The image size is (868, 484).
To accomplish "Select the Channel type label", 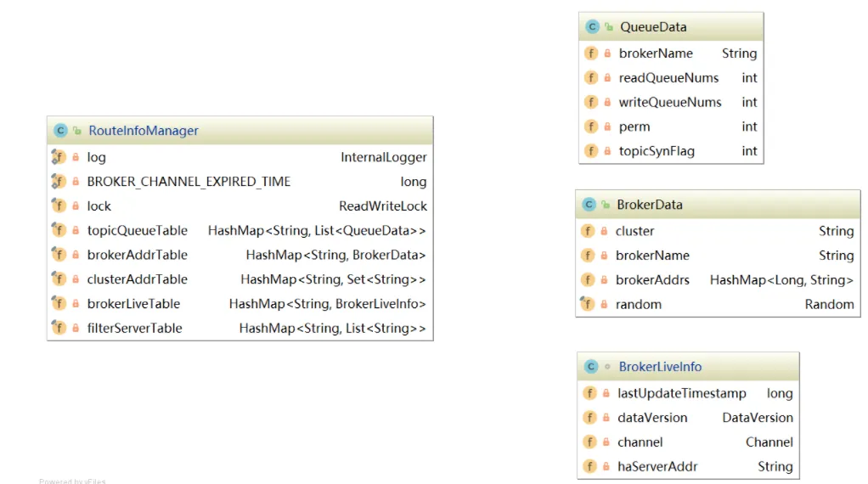I will 769,442.
